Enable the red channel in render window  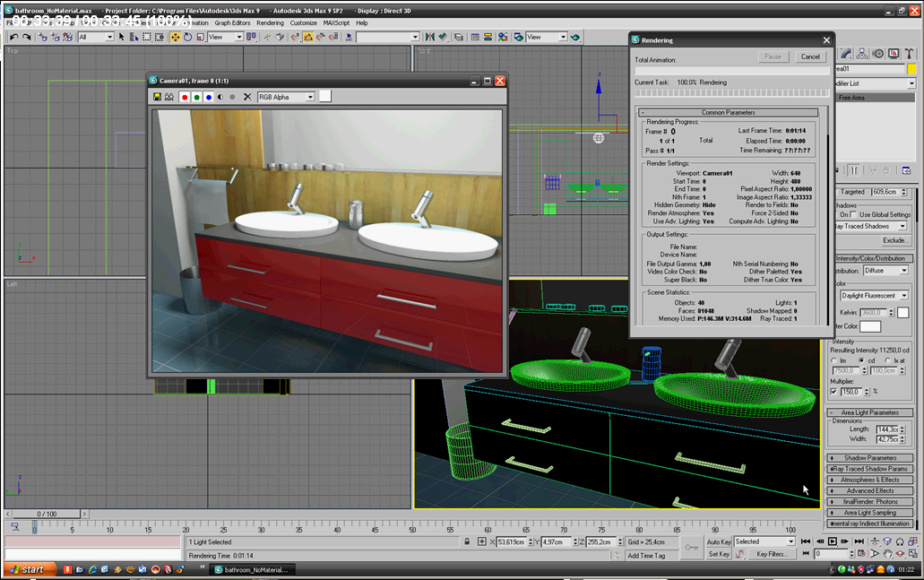185,97
